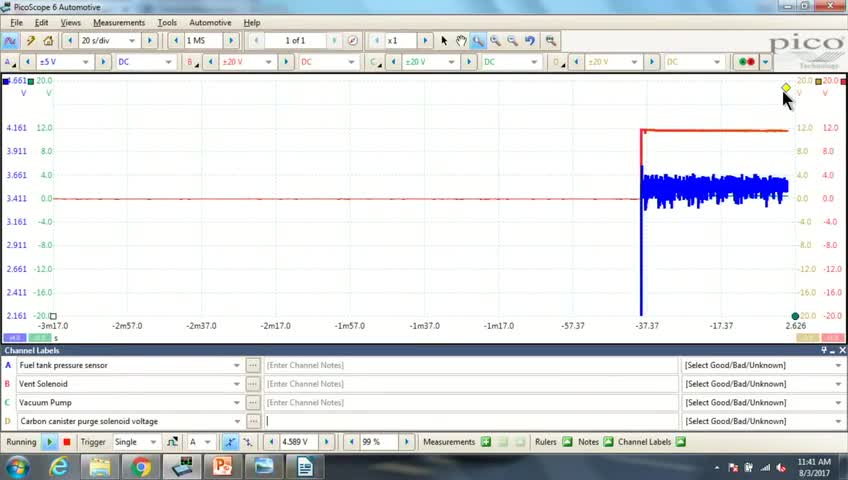Viewport: 848px width, 480px height.
Task: Toggle the Channel Labels panel button
Action: pyautogui.click(x=680, y=442)
